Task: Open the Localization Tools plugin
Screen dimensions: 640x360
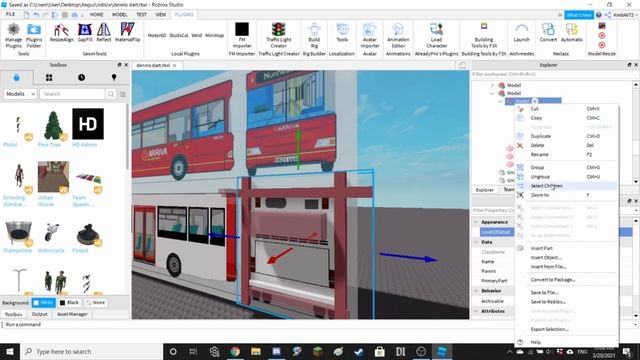Action: 342,33
